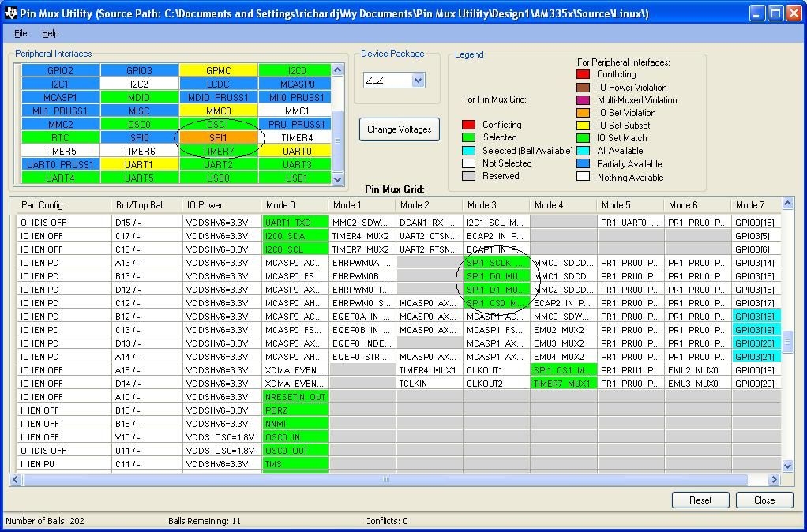Select the SPI1_CS0 cell in Mode 3

[x=496, y=303]
